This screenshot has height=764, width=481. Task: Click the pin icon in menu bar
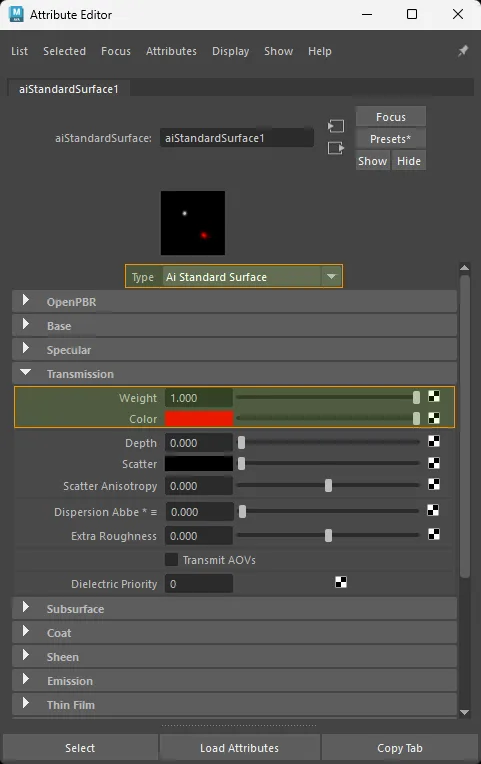point(463,51)
